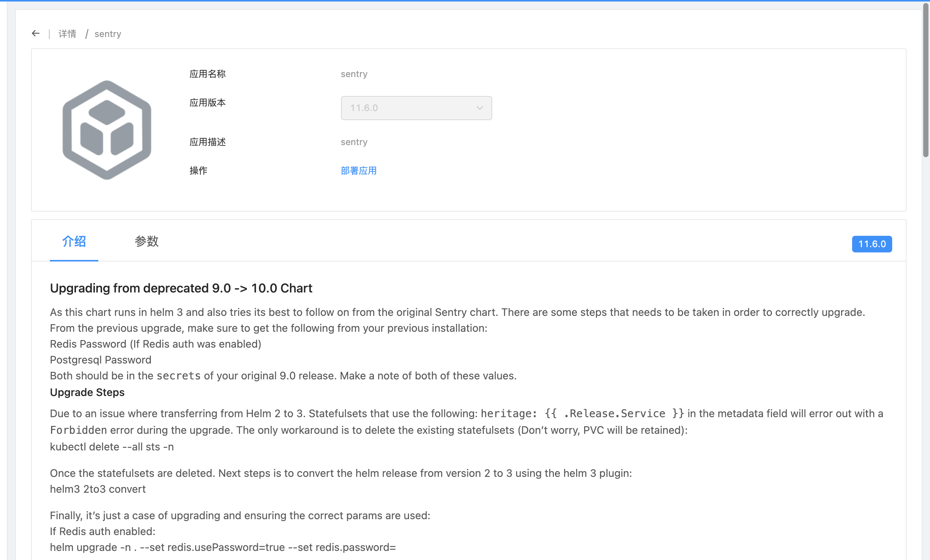Click the chevron arrow in the version selector
Viewport: 930px width, 560px height.
[480, 108]
